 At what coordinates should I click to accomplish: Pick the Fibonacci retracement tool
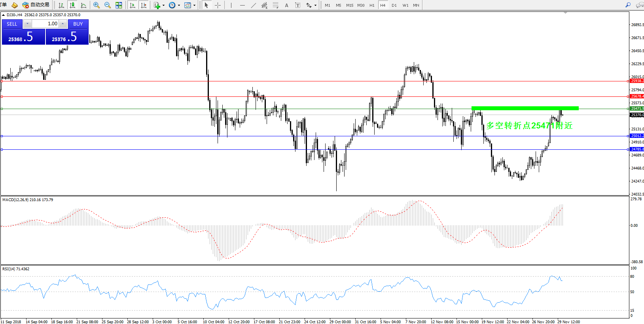coord(276,5)
